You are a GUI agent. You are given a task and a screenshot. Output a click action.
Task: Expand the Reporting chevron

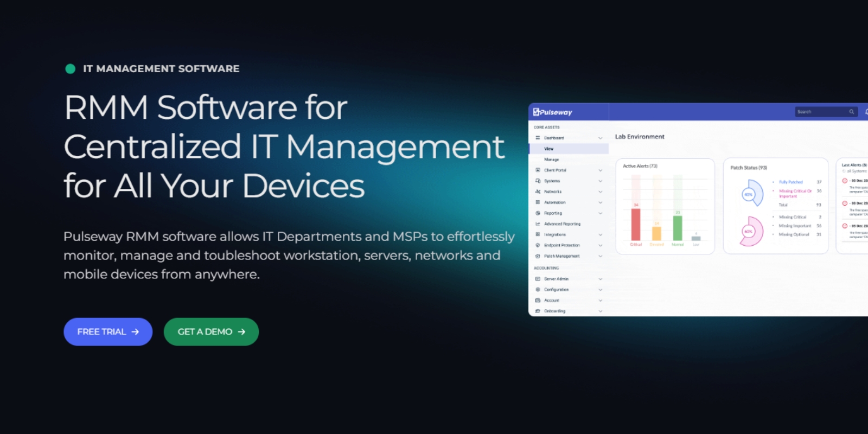tap(601, 213)
